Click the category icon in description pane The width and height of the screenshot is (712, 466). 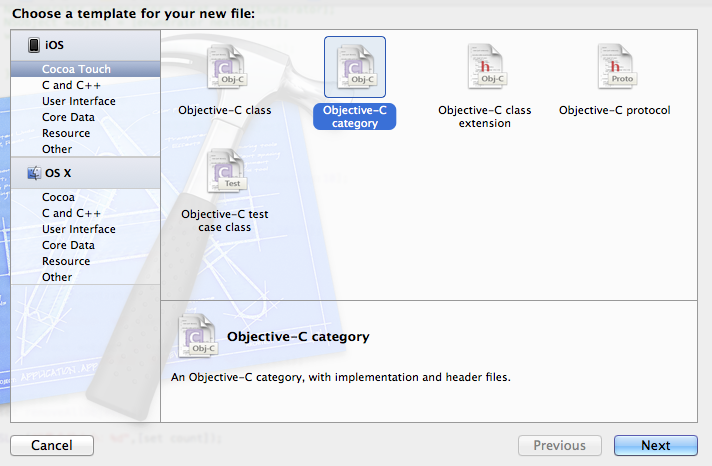(x=197, y=336)
